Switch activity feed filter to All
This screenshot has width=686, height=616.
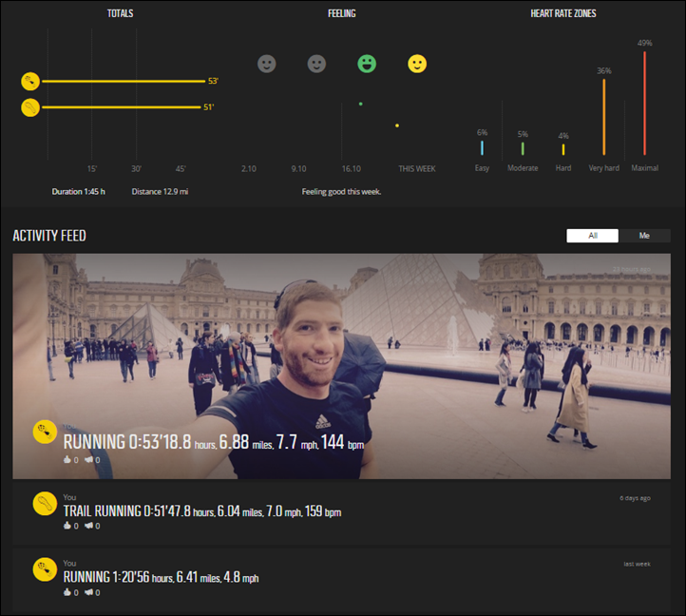pos(592,236)
